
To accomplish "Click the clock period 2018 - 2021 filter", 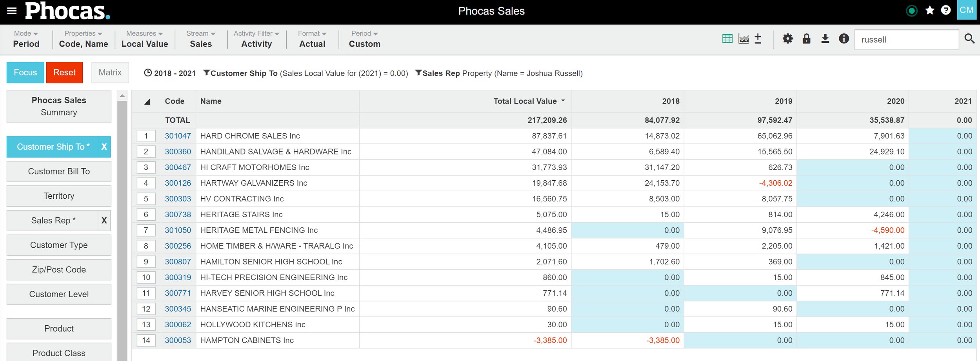I will tap(170, 73).
